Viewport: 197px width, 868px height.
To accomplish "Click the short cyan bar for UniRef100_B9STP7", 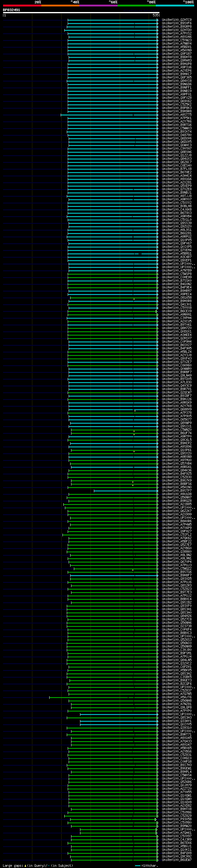I will 126,491.
